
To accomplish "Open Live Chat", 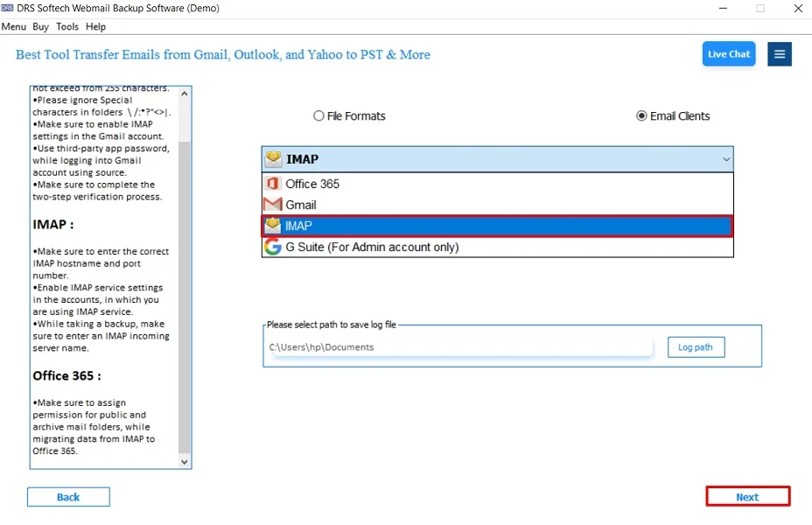I will 728,53.
